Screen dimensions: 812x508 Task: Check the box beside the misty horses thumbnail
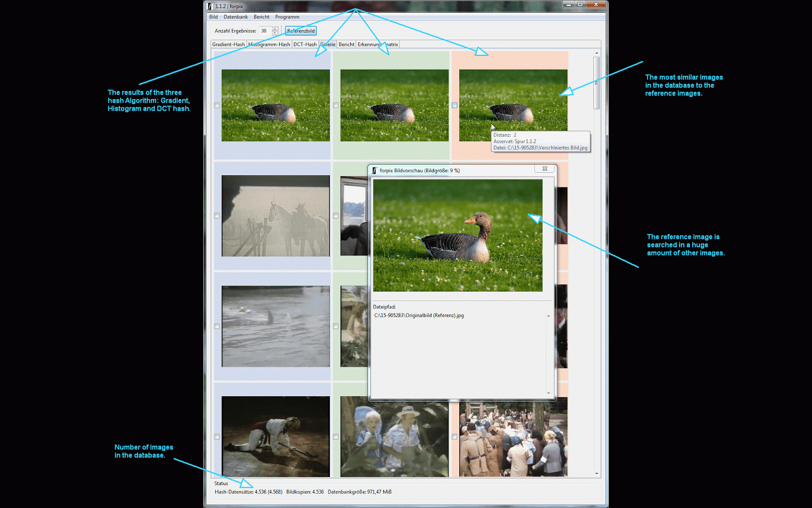click(x=217, y=216)
